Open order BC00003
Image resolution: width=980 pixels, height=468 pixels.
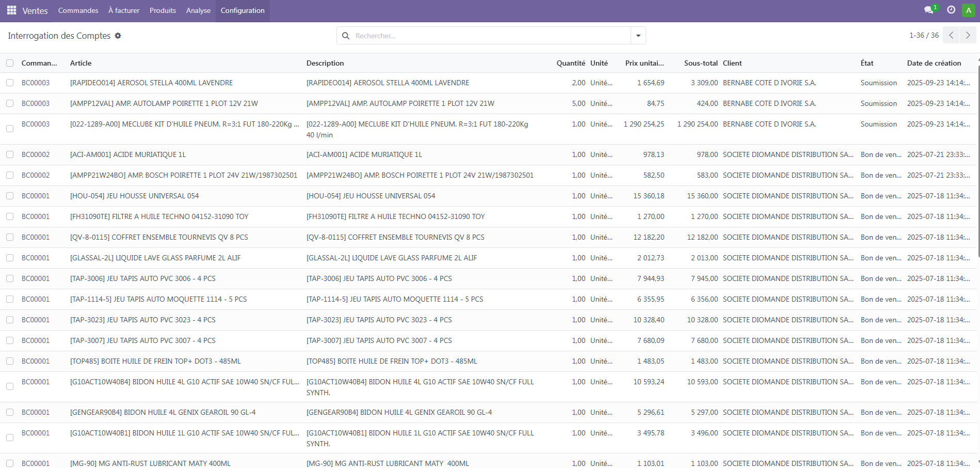pos(36,83)
